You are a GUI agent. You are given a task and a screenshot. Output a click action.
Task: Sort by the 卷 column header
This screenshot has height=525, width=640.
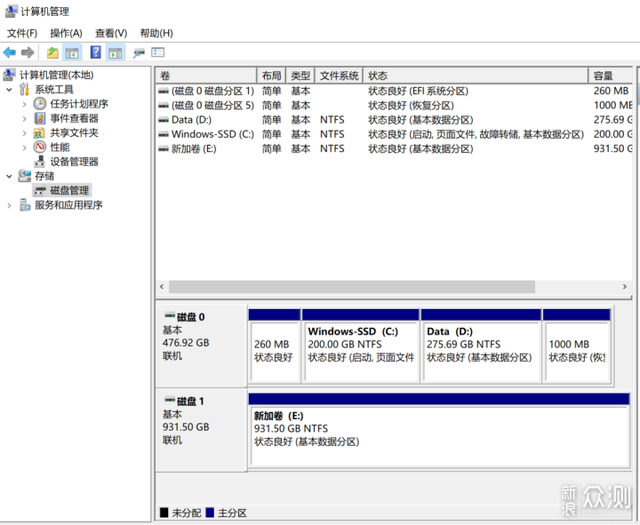206,76
